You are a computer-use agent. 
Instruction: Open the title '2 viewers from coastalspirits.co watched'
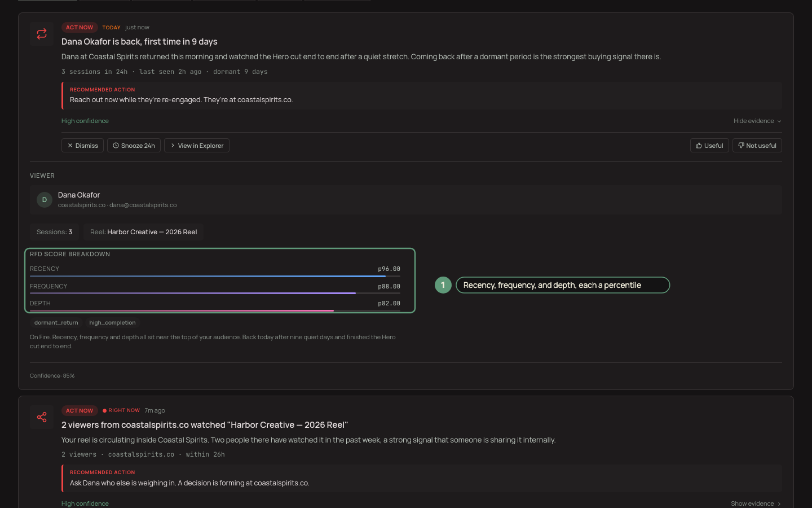(x=205, y=425)
